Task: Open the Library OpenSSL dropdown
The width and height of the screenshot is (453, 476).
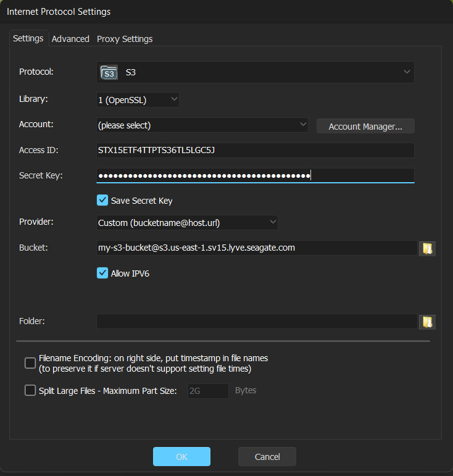Action: pyautogui.click(x=138, y=99)
